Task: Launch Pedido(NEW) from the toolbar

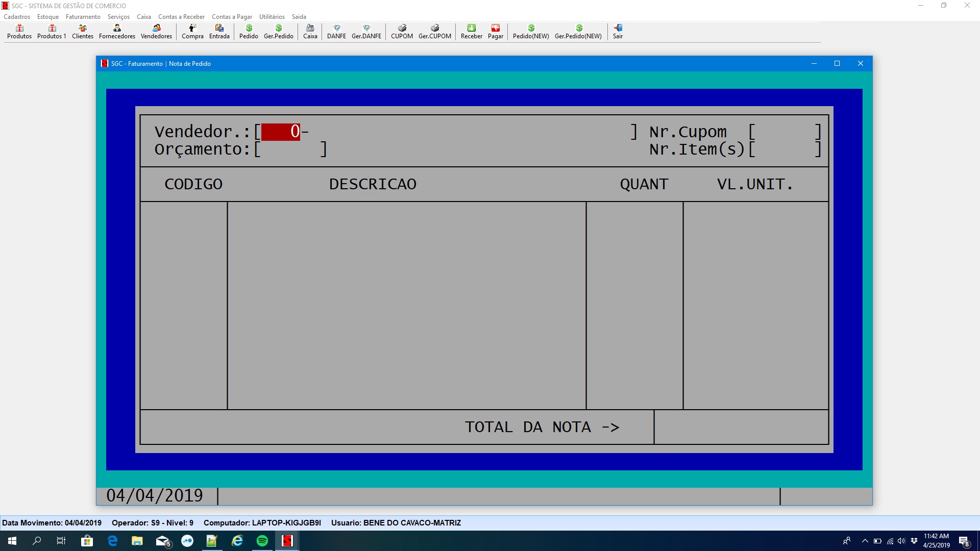Action: 531,31
